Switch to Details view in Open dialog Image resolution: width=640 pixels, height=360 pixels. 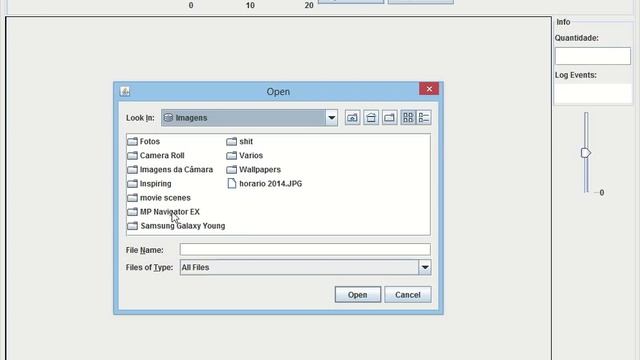coord(424,118)
